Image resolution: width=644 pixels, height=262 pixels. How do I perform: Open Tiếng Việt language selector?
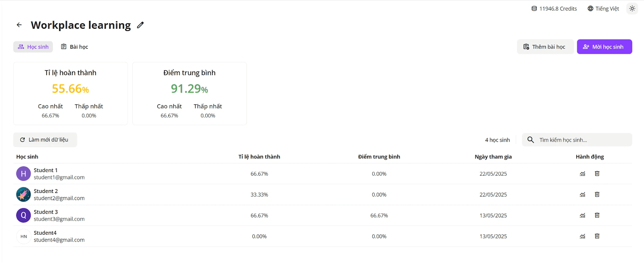[x=603, y=8]
